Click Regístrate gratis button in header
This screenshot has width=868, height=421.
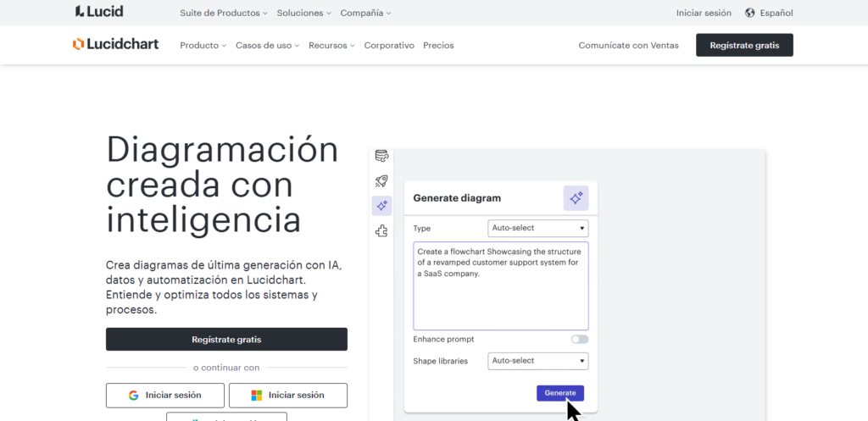(x=744, y=45)
